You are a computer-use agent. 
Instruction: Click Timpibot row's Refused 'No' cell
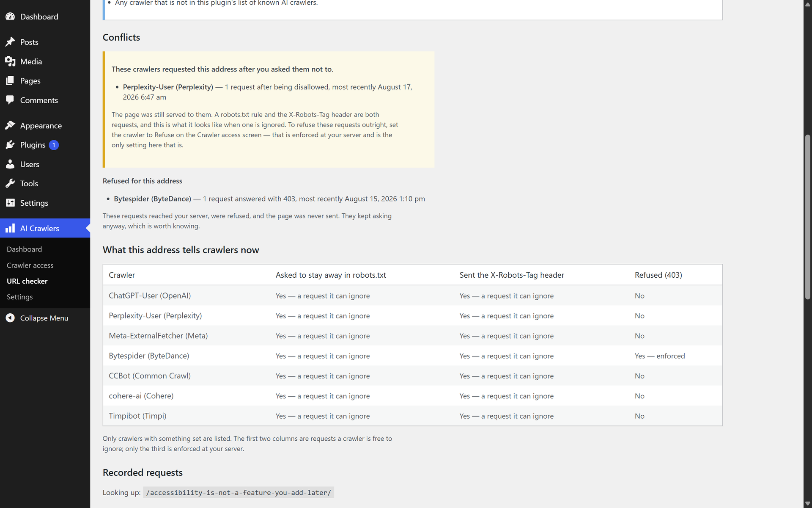point(639,416)
